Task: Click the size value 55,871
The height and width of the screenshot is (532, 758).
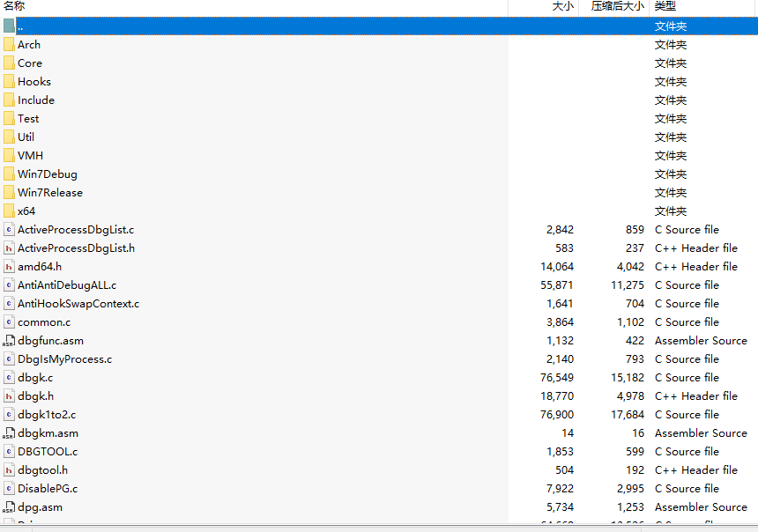Action: [557, 285]
